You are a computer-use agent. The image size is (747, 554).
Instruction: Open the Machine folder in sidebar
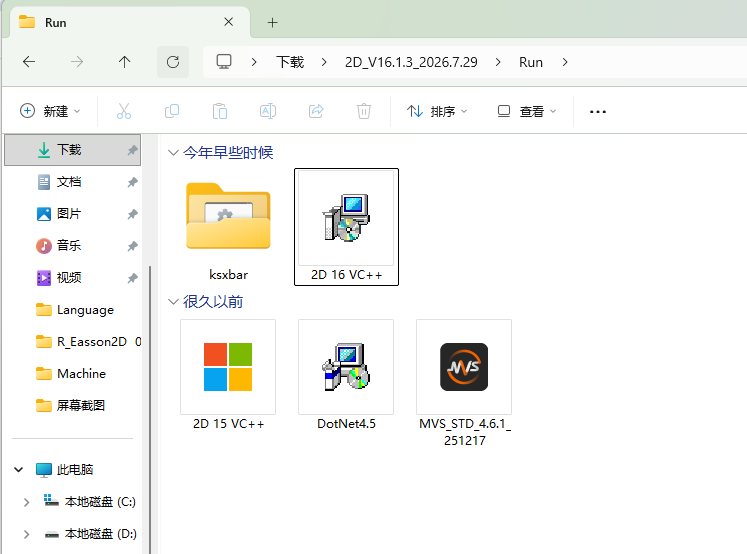72,373
